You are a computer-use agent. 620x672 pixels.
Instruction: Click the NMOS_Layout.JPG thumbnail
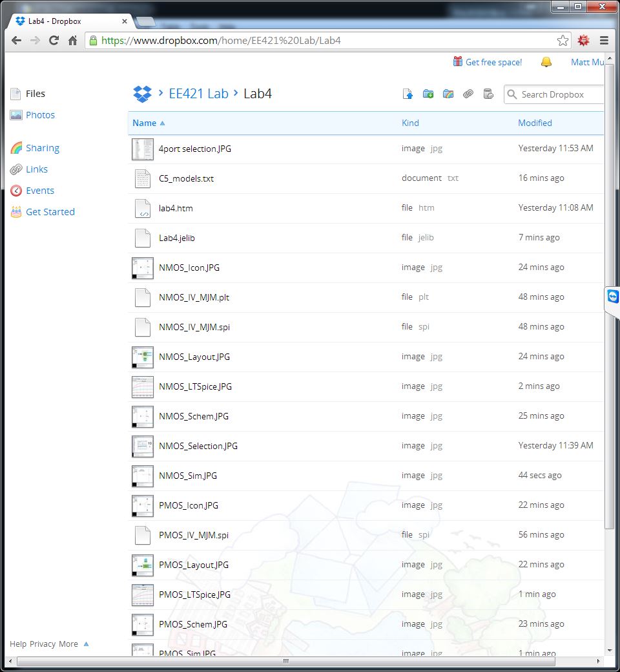coord(143,357)
